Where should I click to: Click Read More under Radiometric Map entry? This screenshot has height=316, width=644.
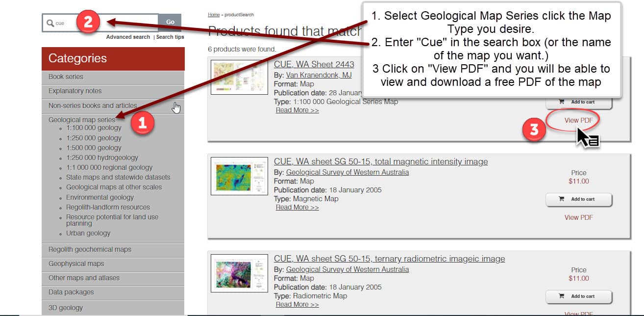click(x=297, y=305)
